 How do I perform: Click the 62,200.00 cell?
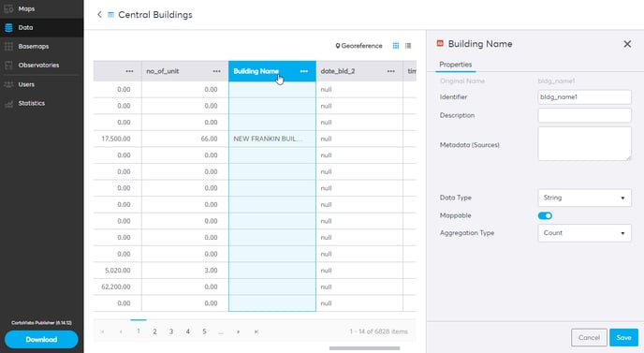[x=117, y=287]
